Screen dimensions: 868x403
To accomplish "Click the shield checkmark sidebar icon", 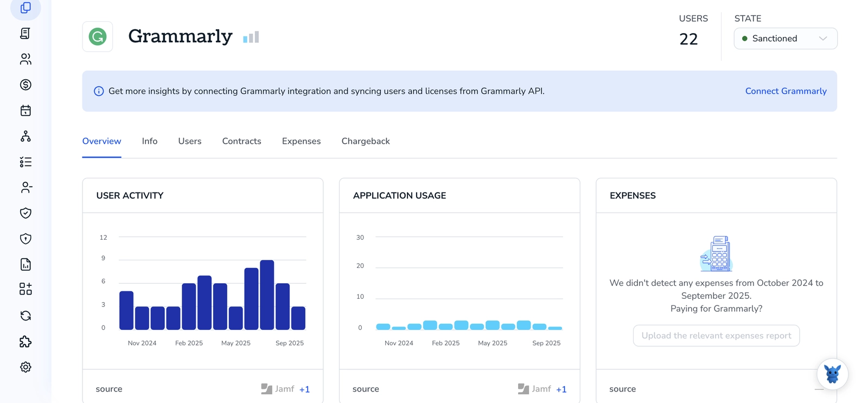I will point(25,213).
